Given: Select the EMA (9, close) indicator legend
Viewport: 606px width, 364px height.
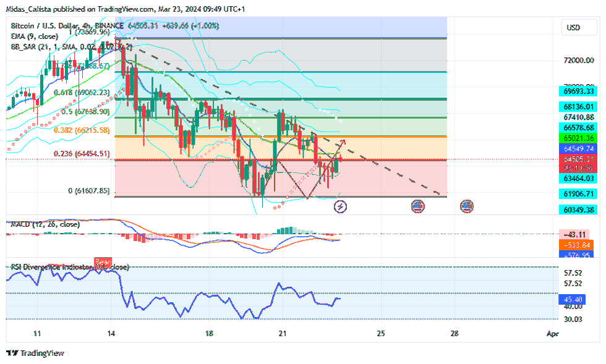Looking at the screenshot, I should point(35,36).
